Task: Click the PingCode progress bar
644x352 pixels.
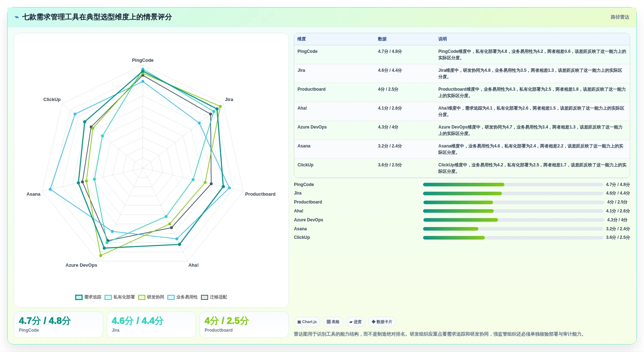Action: (x=513, y=185)
